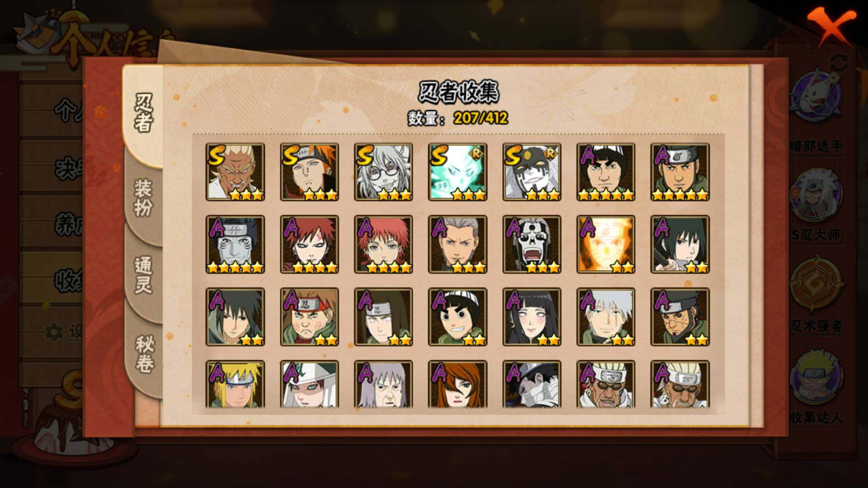
Task: Choose the grinning Rock Lee portrait
Action: pyautogui.click(x=458, y=317)
